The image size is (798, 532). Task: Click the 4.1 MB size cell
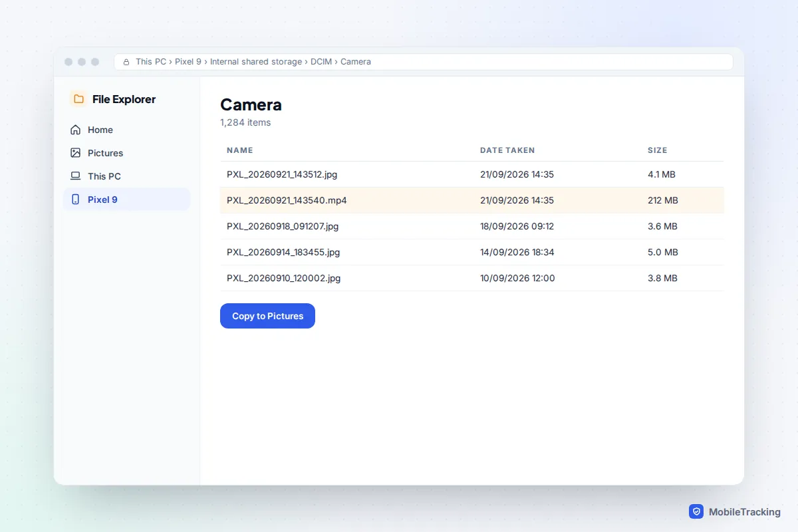tap(662, 174)
